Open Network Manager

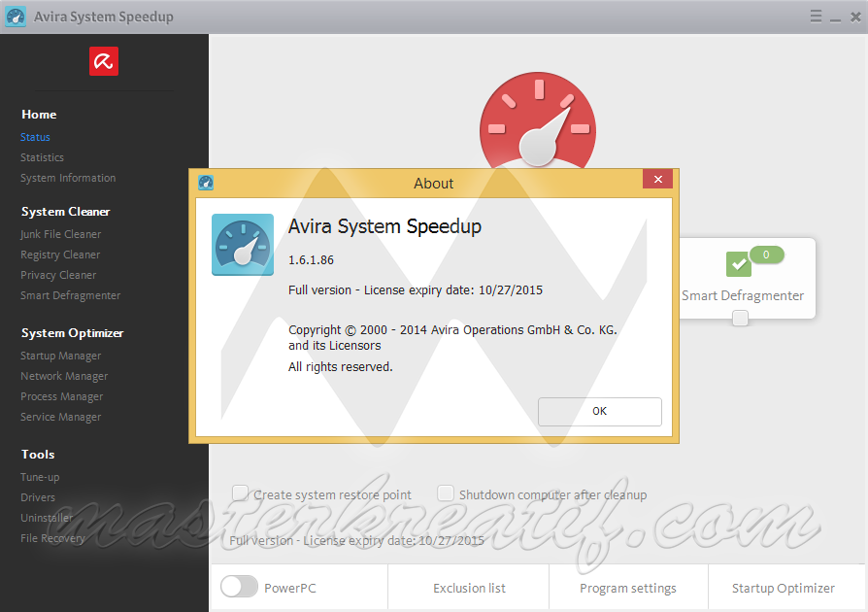(x=64, y=376)
